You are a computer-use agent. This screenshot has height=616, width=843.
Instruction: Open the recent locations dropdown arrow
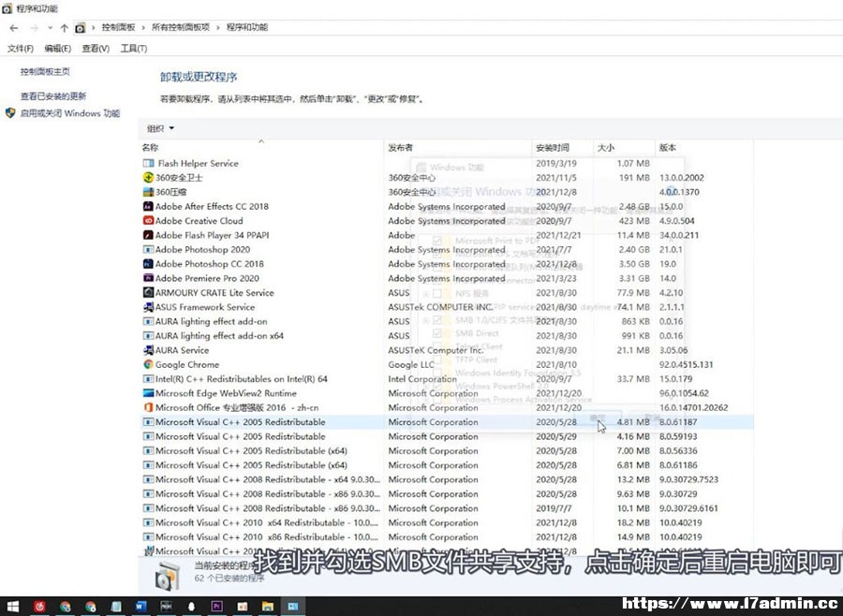tap(50, 28)
